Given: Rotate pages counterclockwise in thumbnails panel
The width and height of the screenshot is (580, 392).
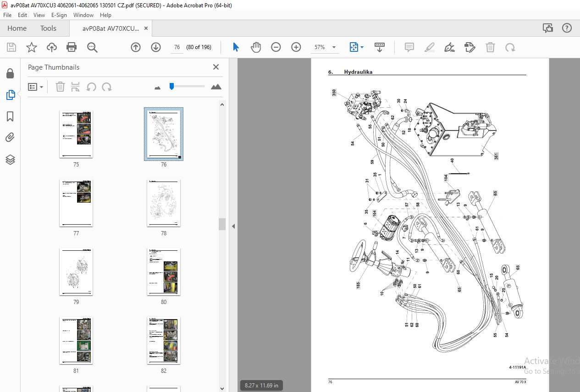Looking at the screenshot, I should 92,87.
